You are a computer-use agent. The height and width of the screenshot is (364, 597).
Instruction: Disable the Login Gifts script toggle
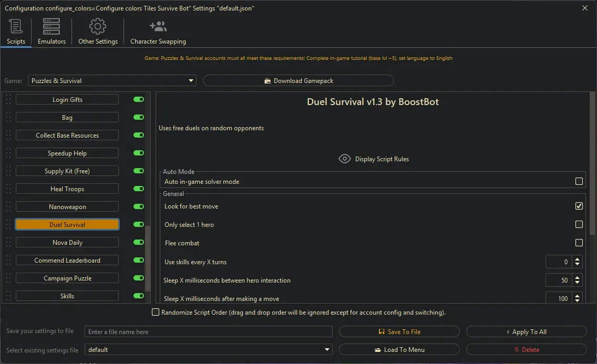[138, 99]
